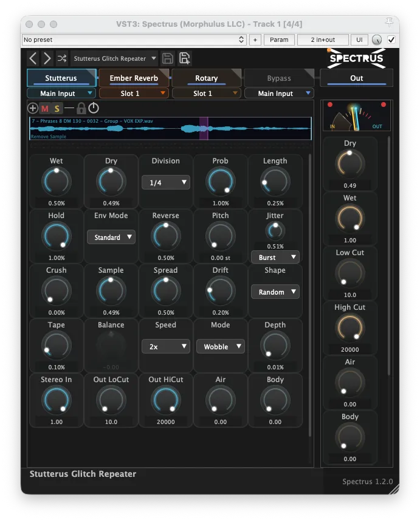
Task: Click the pin icon in title bar
Action: (x=389, y=22)
